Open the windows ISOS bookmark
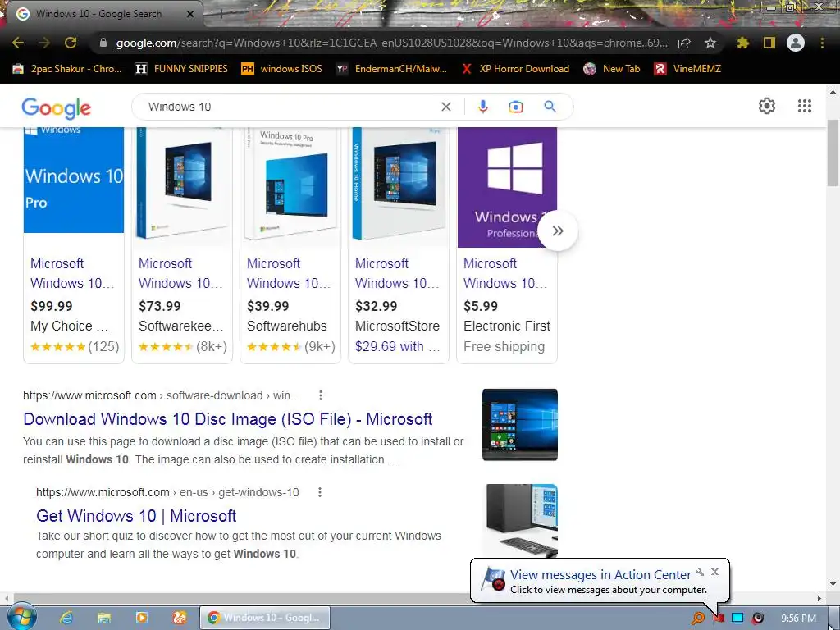The height and width of the screenshot is (630, 840). click(282, 69)
